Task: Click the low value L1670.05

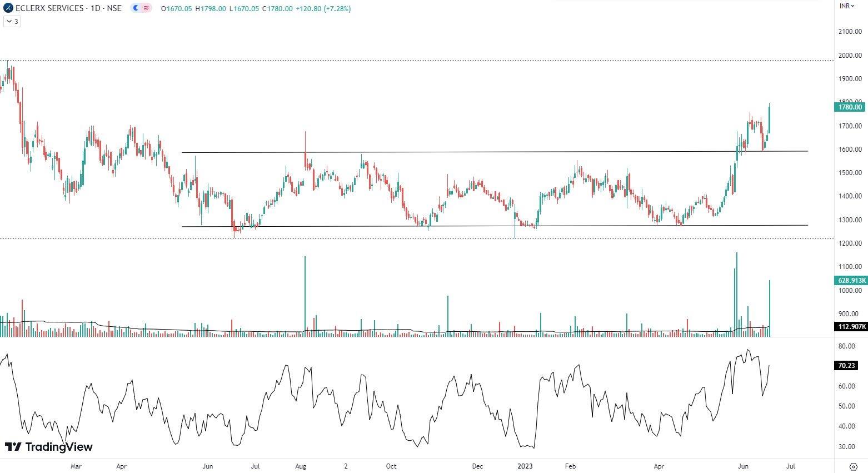Action: [243, 8]
